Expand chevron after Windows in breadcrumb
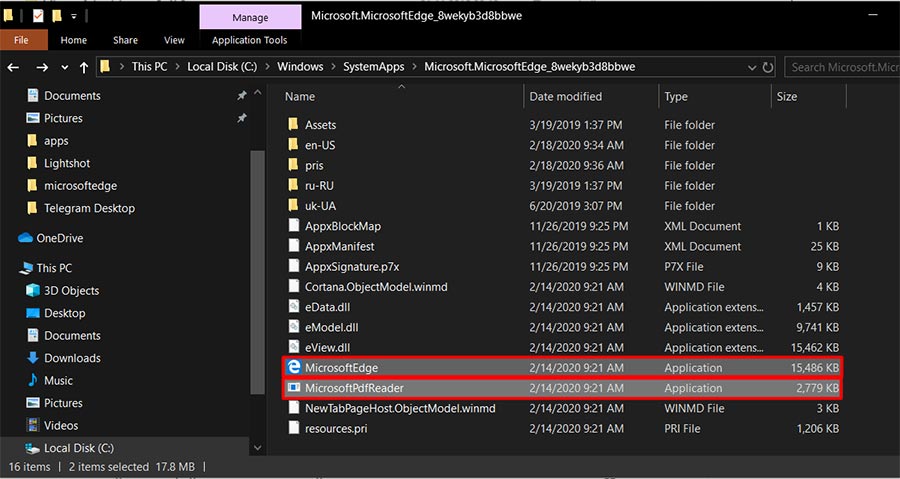Viewport: 900px width, 479px height. [x=333, y=67]
